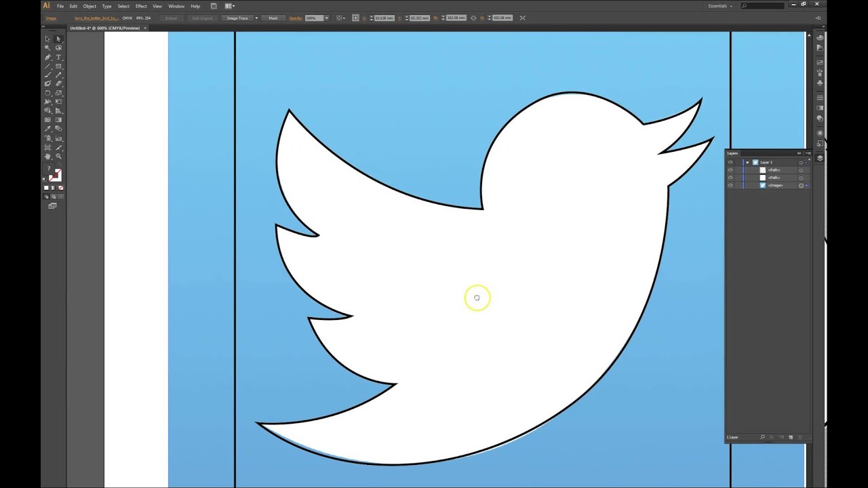Select the Scale tool
868x488 pixels.
[58, 92]
